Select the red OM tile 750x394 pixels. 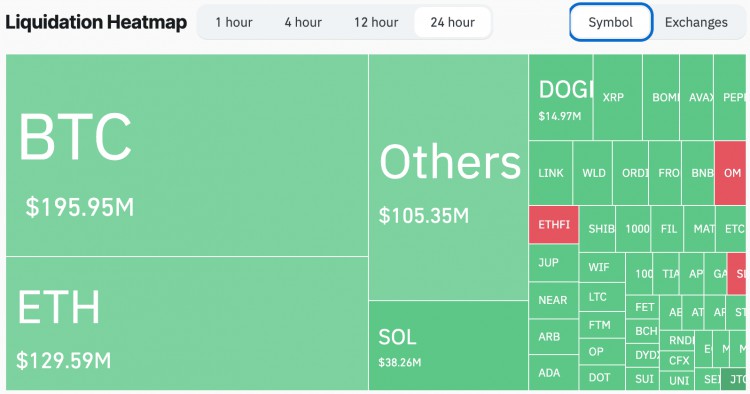tap(730, 173)
